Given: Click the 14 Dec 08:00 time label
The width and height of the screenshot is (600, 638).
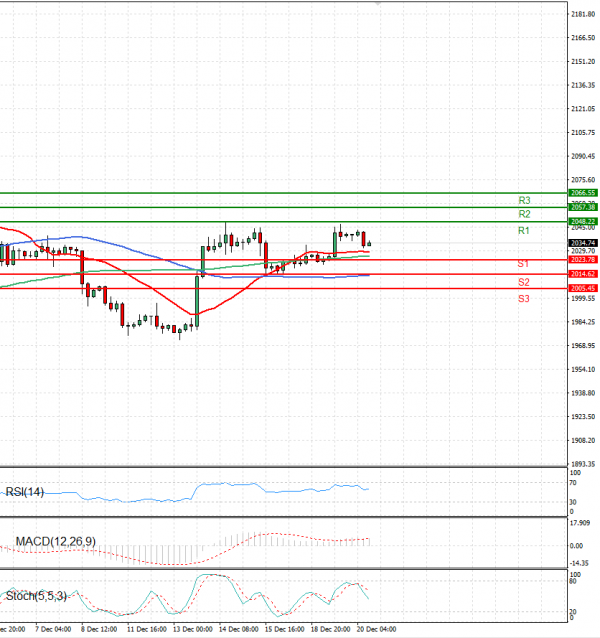Looking at the screenshot, I should (x=238, y=629).
